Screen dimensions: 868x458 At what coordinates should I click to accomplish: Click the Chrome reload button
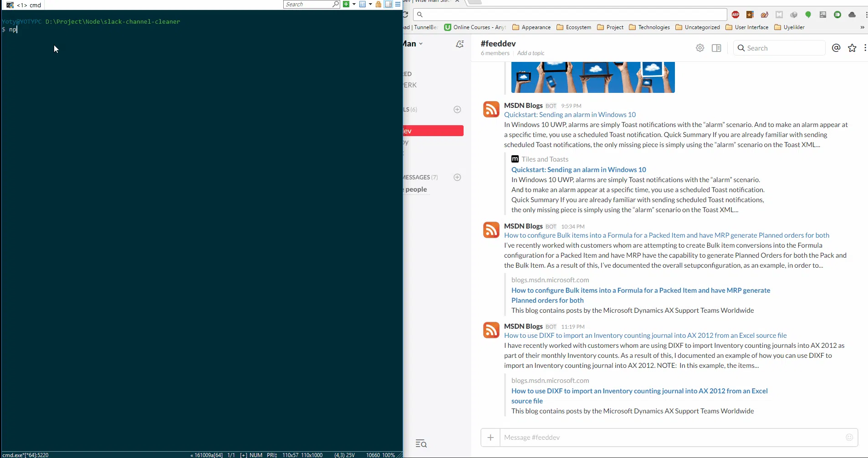click(x=405, y=15)
